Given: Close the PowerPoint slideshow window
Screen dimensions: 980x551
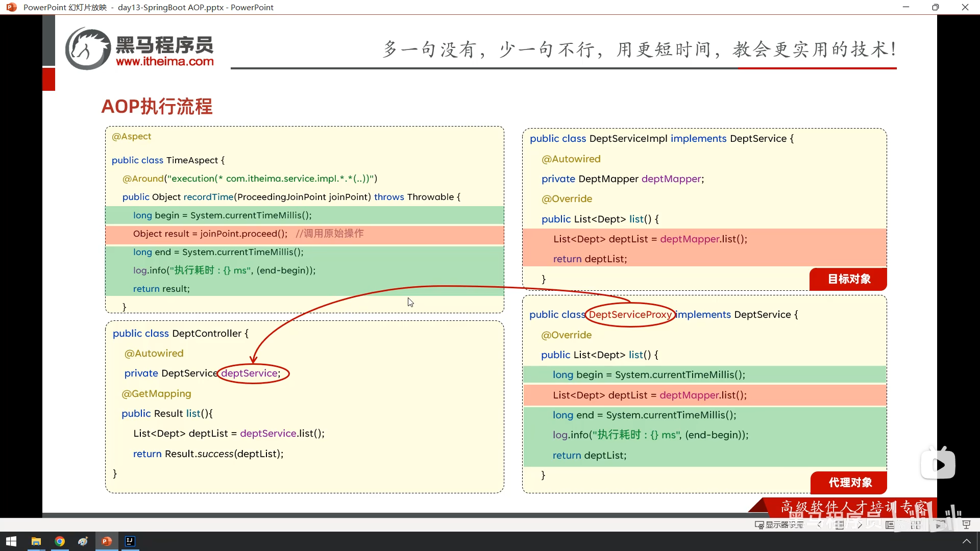Looking at the screenshot, I should pos(965,7).
